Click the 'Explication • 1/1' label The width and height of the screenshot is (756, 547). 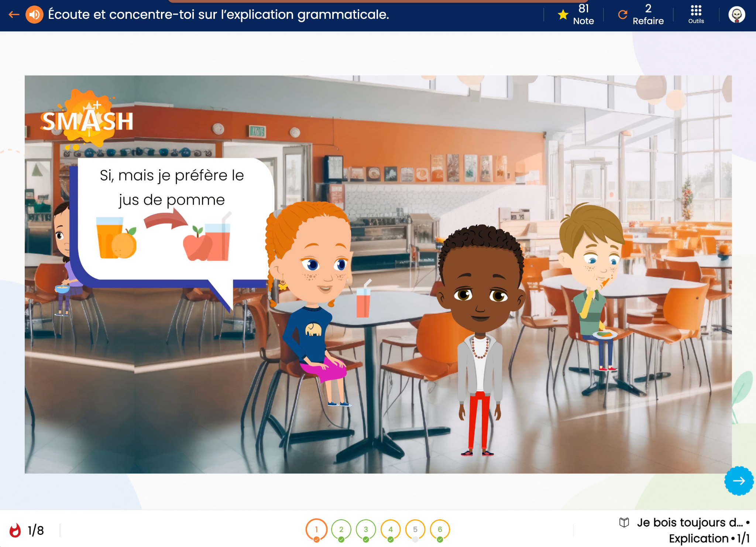pyautogui.click(x=709, y=538)
